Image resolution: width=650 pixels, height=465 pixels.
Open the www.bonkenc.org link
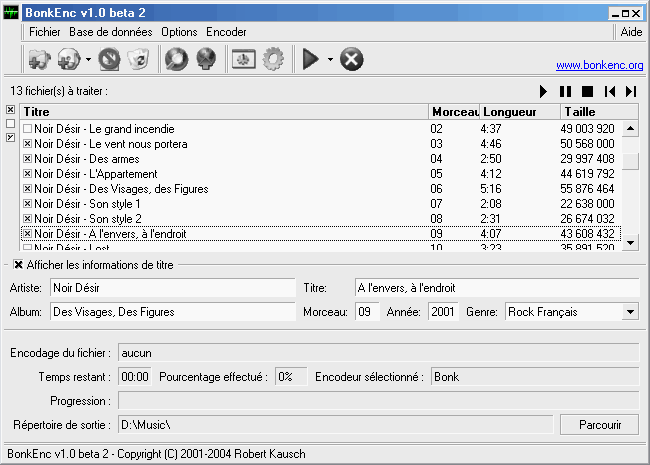click(x=599, y=65)
